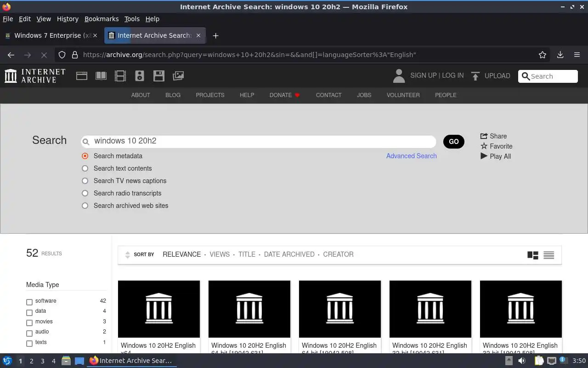Click the header Search box
This screenshot has width=588, height=368.
tap(548, 76)
